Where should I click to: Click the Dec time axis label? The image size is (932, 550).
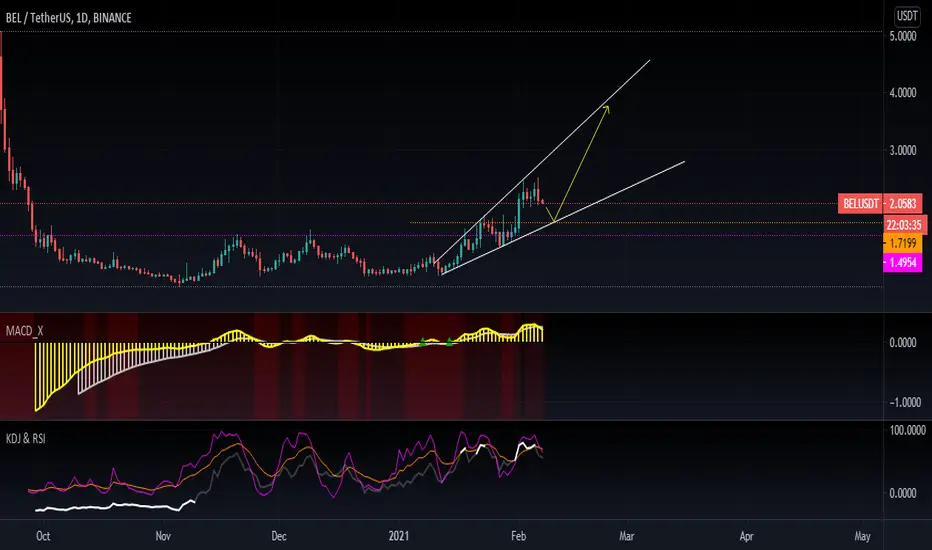point(279,536)
